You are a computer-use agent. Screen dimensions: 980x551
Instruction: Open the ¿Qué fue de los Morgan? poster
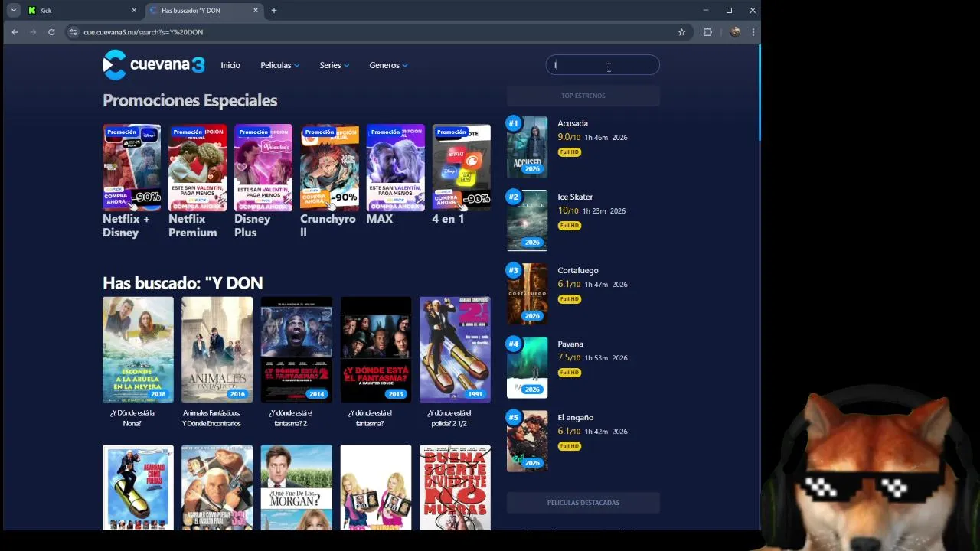coord(296,487)
